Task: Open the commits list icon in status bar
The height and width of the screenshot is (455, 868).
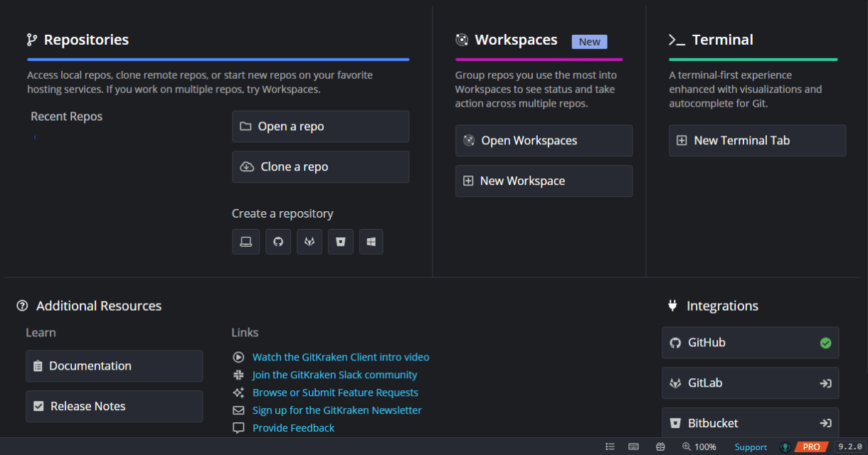Action: point(610,446)
